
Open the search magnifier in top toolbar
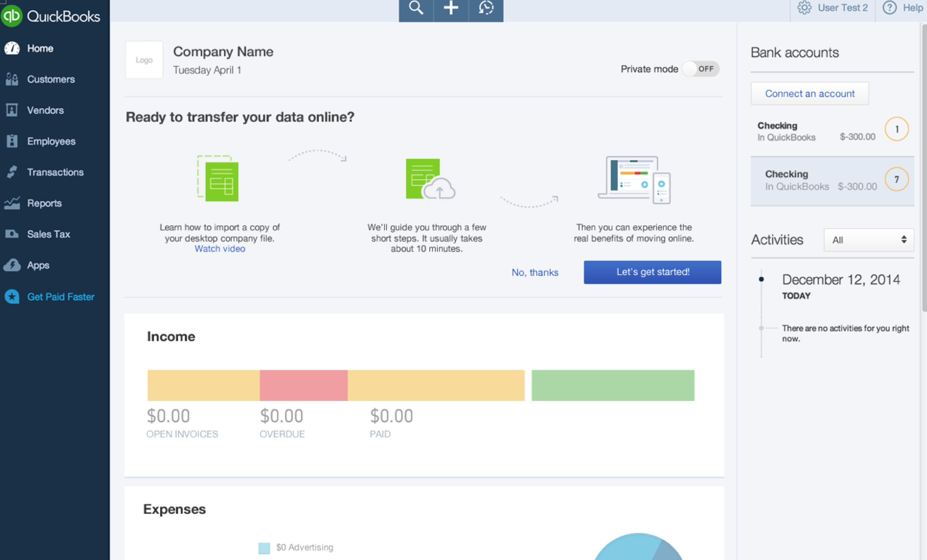click(x=416, y=8)
